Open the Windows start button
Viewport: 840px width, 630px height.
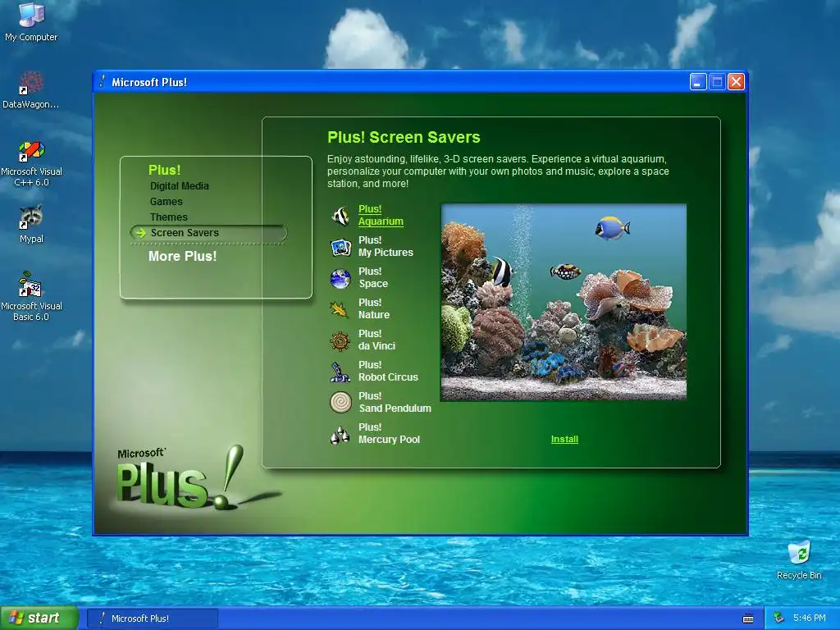click(39, 619)
